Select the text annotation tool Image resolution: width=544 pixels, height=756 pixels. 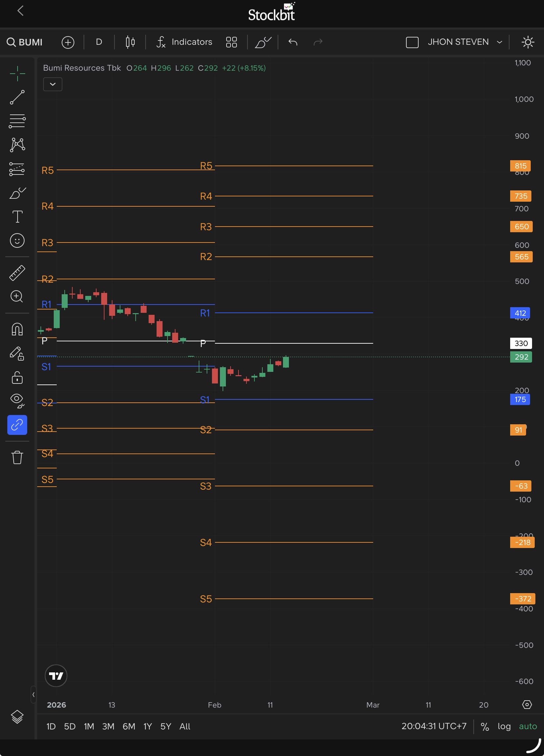pos(17,217)
